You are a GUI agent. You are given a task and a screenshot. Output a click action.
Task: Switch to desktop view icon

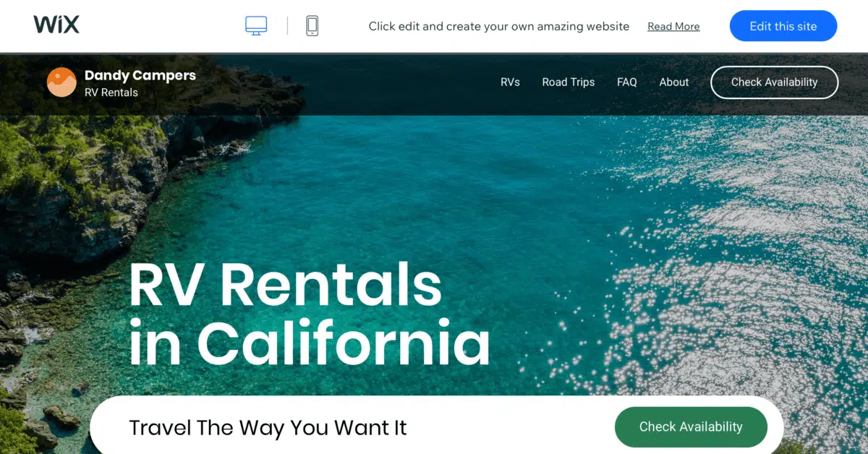tap(256, 26)
